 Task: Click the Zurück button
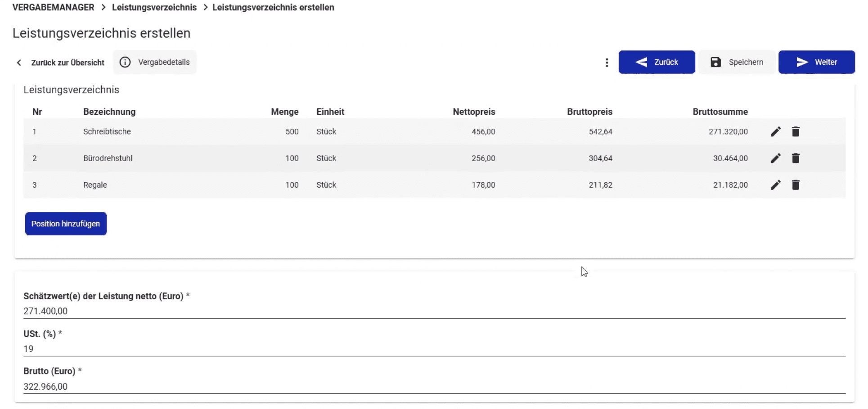657,62
